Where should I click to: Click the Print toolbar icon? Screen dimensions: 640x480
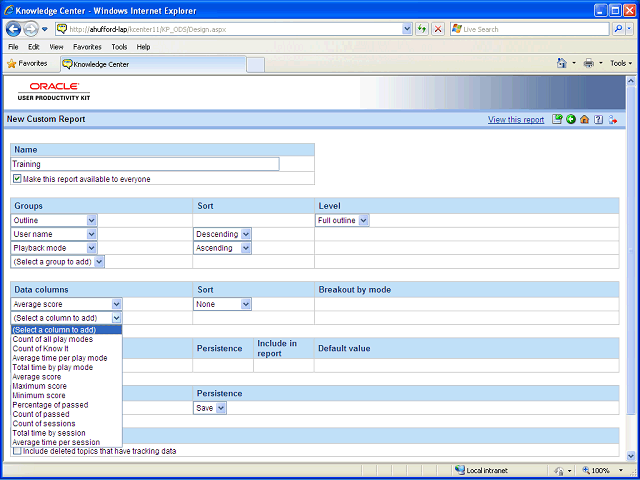[589, 63]
